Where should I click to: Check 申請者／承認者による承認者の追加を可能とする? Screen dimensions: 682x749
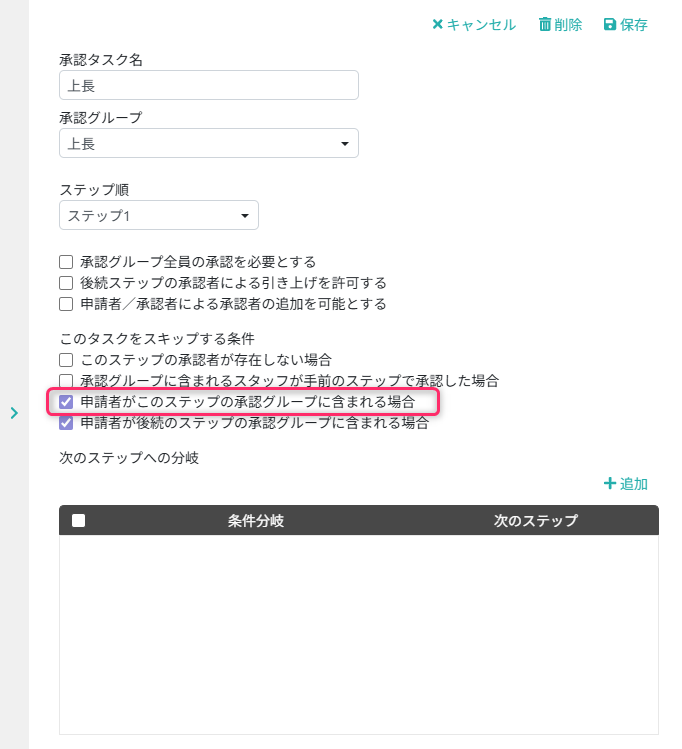click(66, 304)
